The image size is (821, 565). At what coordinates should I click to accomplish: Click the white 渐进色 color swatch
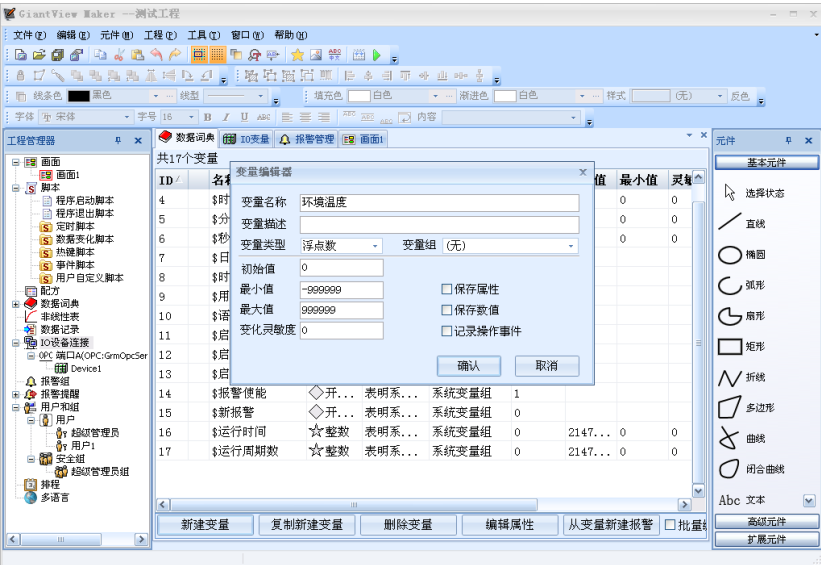coord(505,96)
